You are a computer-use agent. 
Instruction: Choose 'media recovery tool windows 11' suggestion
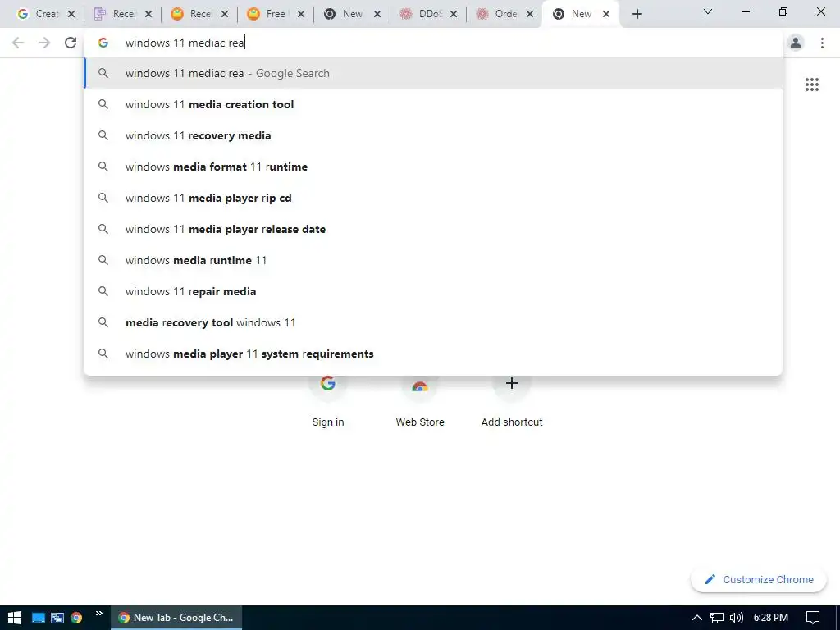click(x=433, y=322)
